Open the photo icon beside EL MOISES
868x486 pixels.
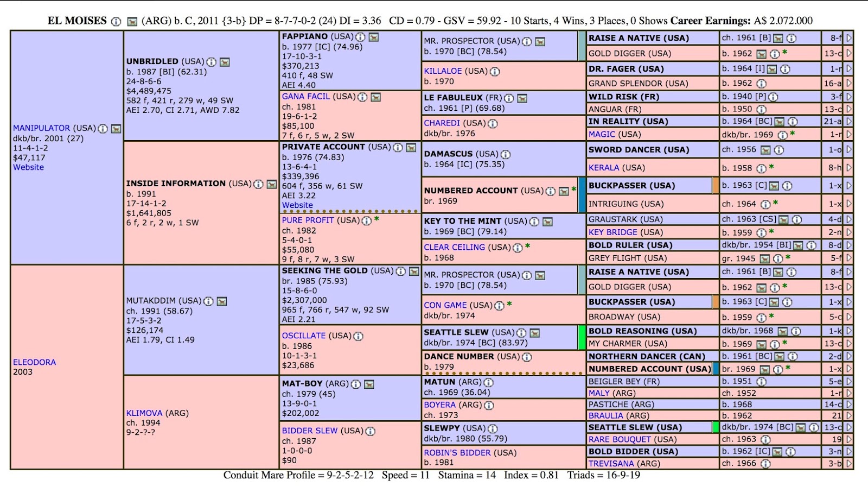tap(132, 22)
